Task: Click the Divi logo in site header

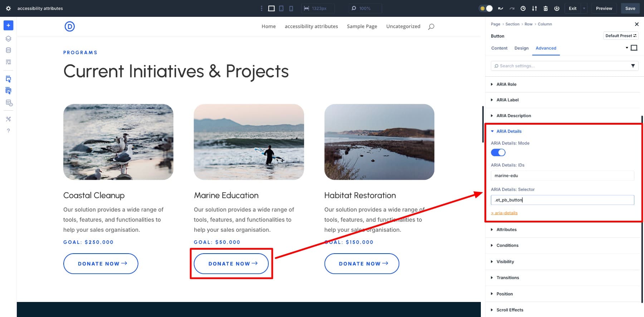Action: (x=70, y=27)
